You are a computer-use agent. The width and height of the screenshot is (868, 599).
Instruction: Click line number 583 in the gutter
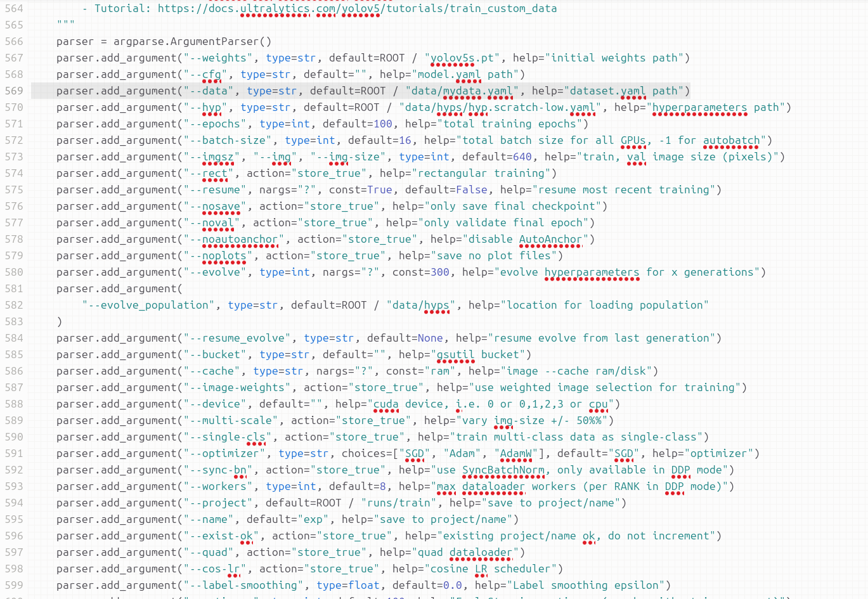[14, 321]
